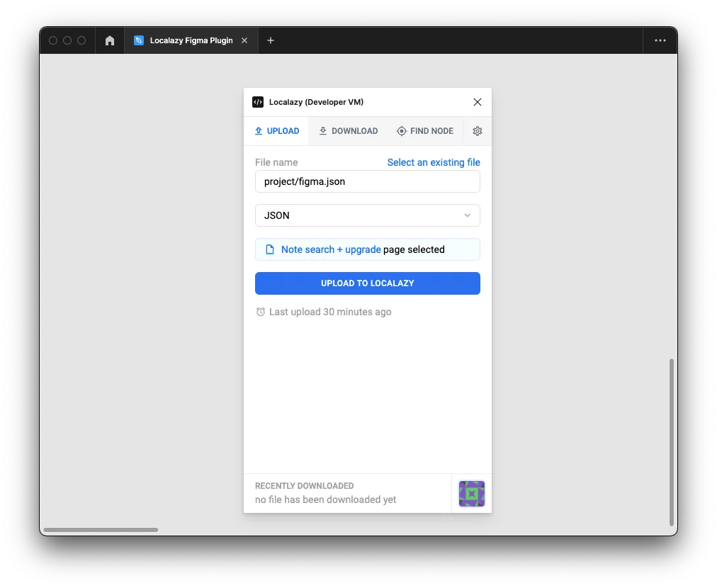Open the three-dot menu at top right
The image size is (717, 588).
[660, 40]
